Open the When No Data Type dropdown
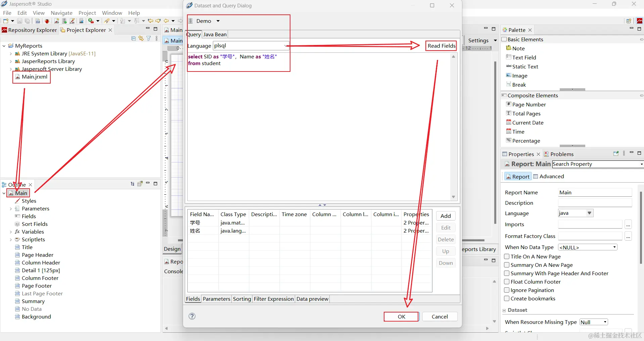Image resolution: width=644 pixels, height=341 pixels. (x=588, y=247)
